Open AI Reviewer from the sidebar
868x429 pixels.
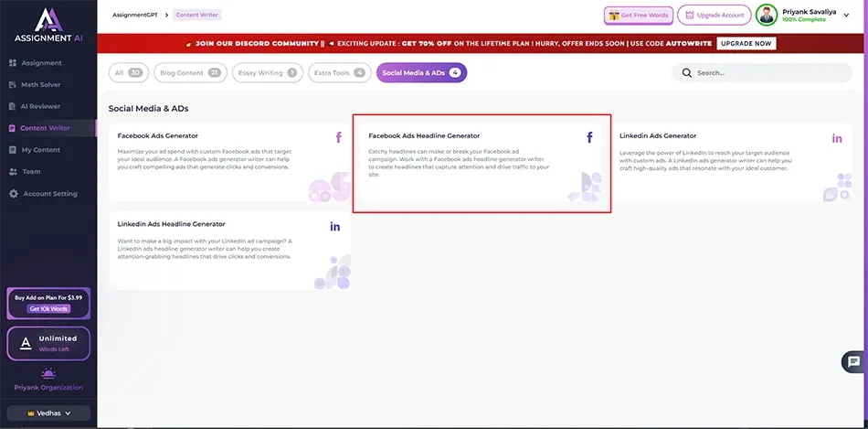click(41, 106)
